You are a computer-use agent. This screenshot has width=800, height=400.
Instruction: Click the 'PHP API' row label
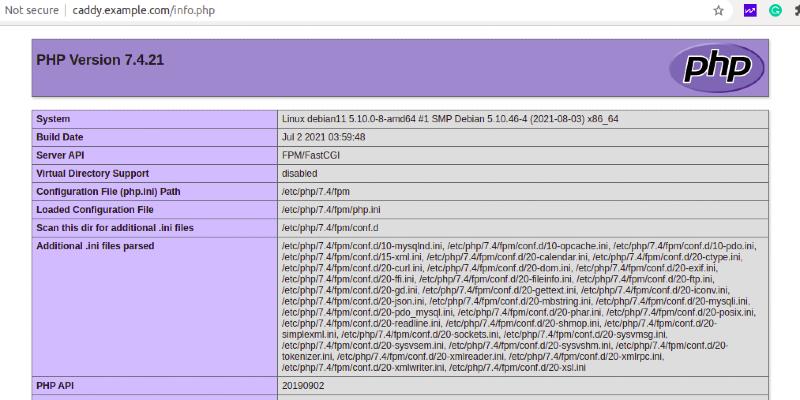point(58,384)
